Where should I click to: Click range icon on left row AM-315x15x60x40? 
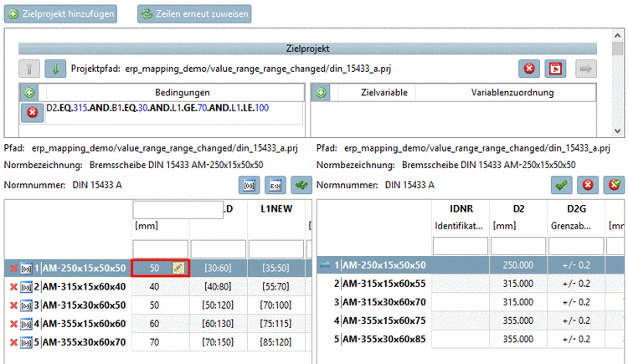click(x=26, y=287)
